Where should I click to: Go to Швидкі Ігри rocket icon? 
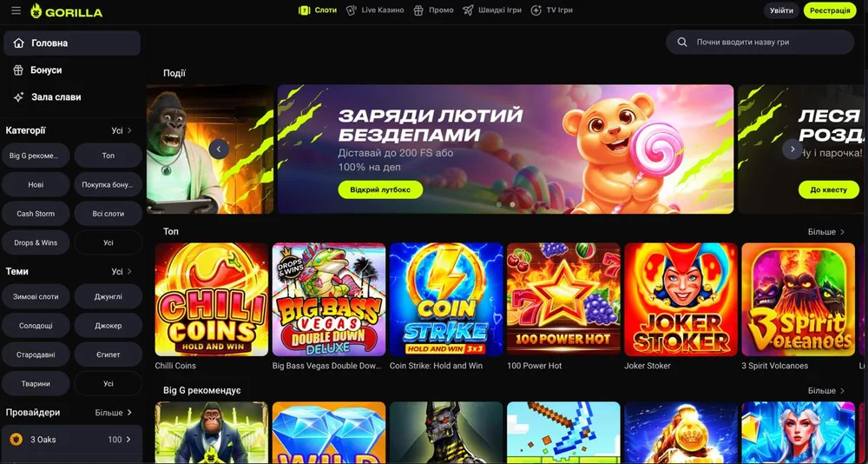[469, 10]
